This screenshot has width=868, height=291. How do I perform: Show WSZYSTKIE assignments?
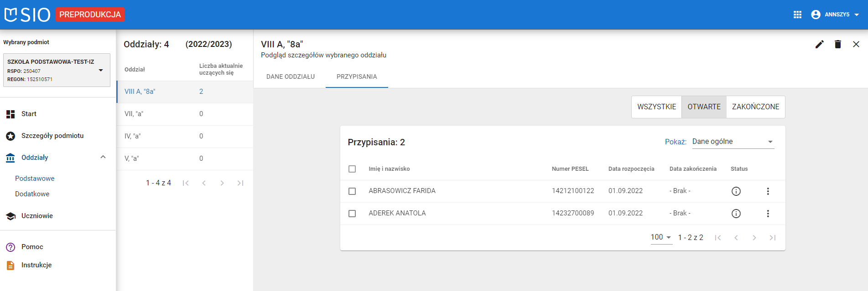[656, 107]
